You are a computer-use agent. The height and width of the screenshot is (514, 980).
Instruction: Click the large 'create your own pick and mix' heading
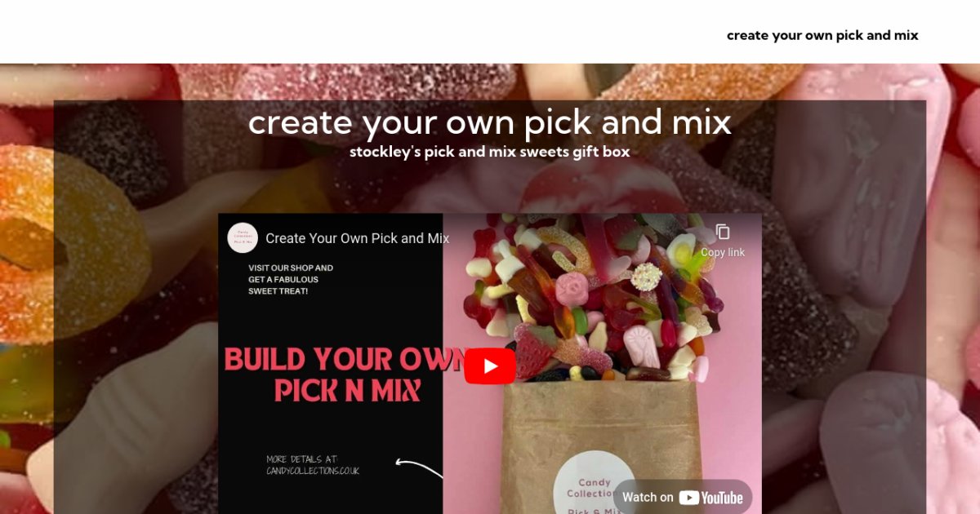(x=490, y=122)
